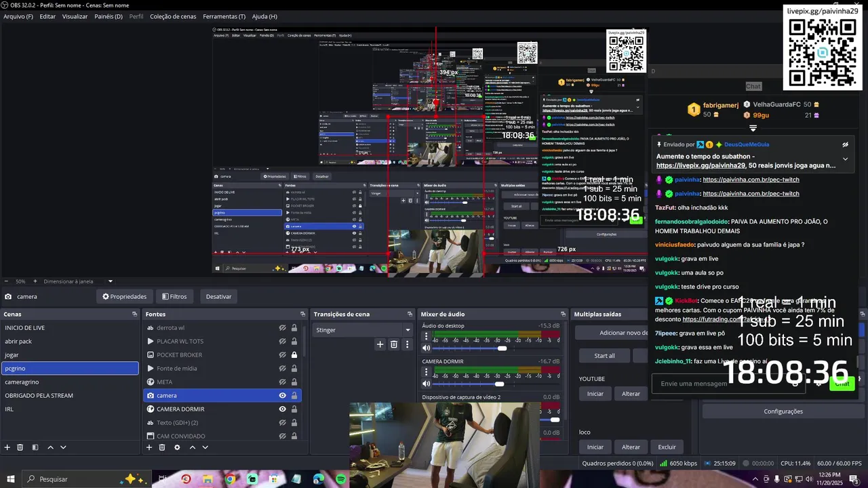Click Iniciar for YOUTUBE output
Viewport: 868px width, 488px height.
(595, 393)
